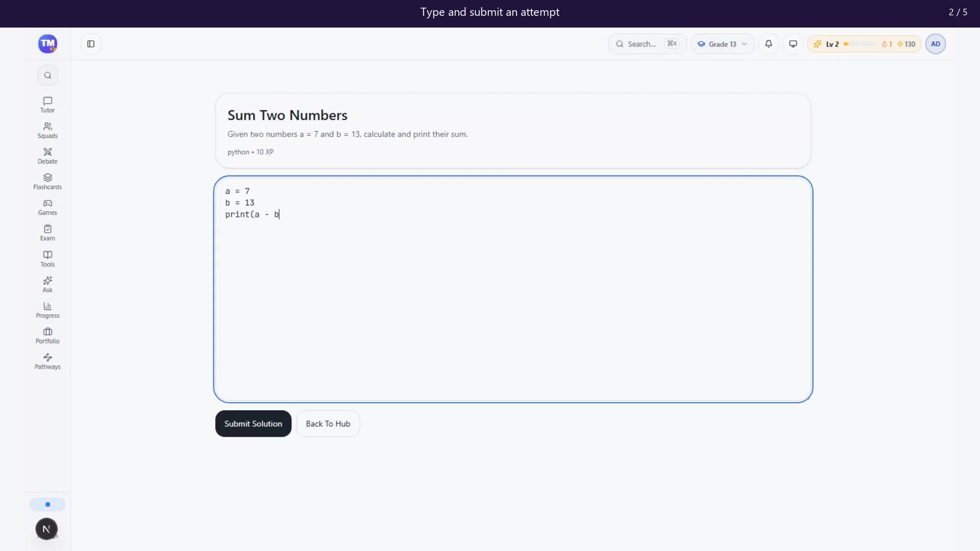Open the TM logo home
Image resolution: width=980 pixels, height=551 pixels.
point(47,44)
